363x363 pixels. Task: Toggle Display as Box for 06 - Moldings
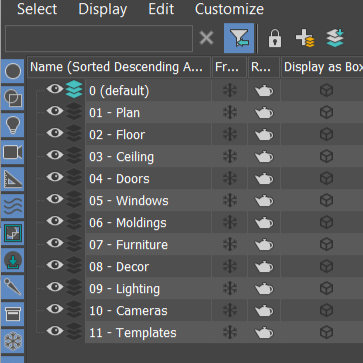coord(326,222)
